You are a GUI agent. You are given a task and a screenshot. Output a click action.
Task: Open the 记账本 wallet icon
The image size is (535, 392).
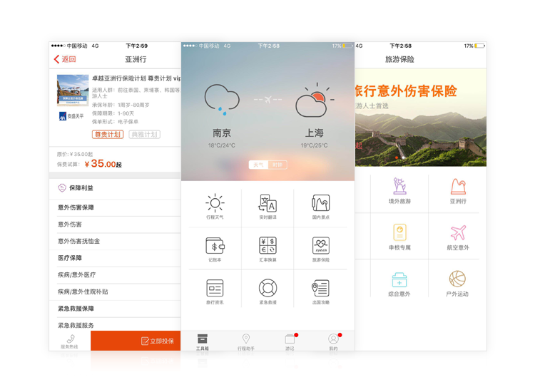click(x=215, y=246)
